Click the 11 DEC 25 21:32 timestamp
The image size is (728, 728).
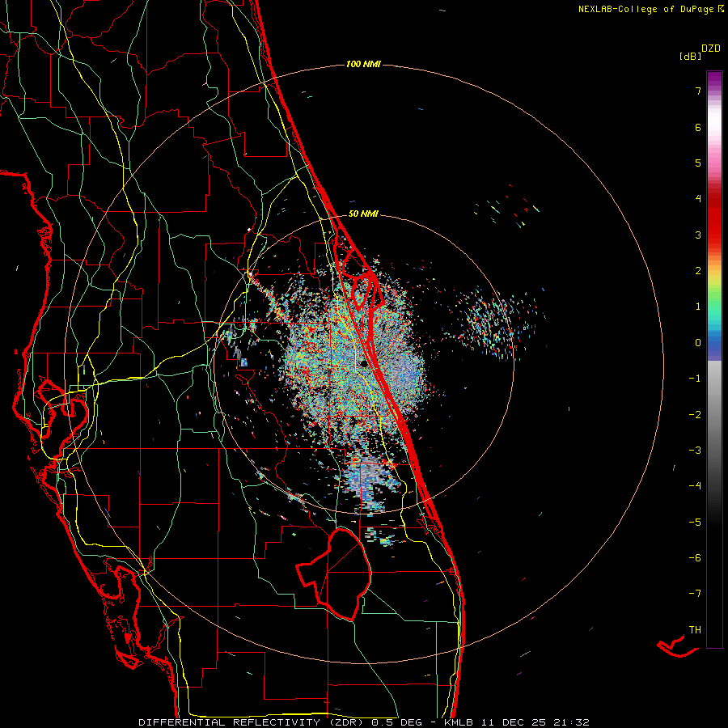pyautogui.click(x=535, y=722)
